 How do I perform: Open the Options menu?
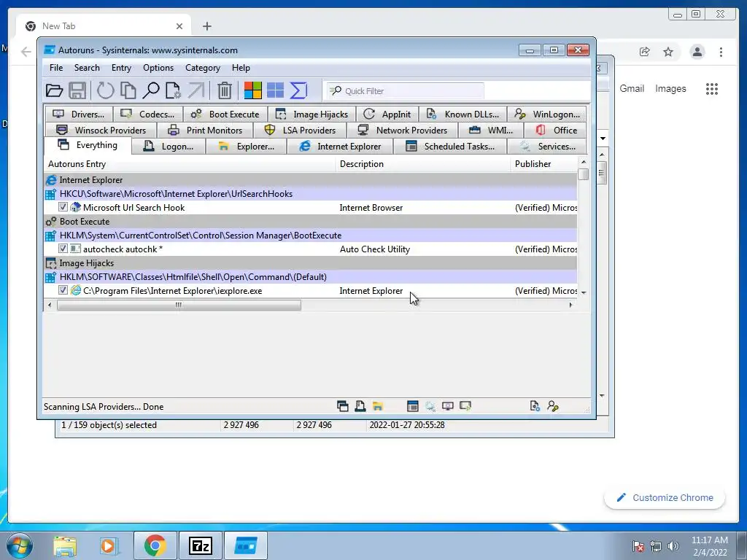[158, 68]
